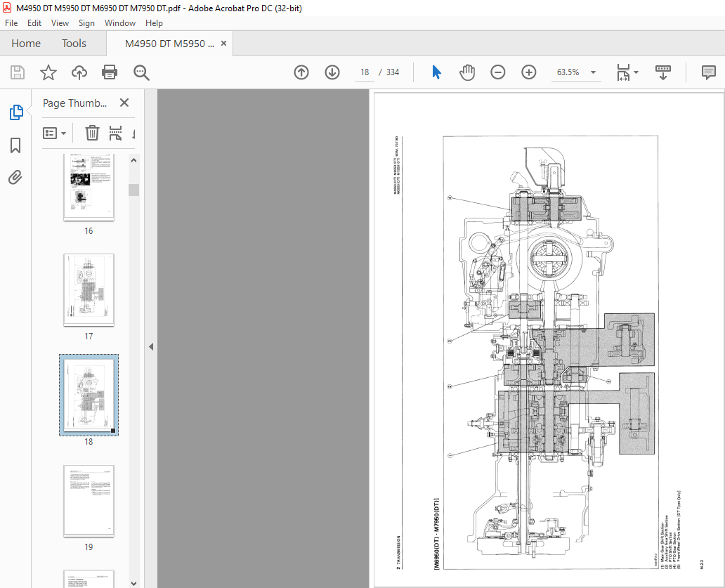Zoom out with minus icon
Screen dimensions: 725x588
coord(498,72)
